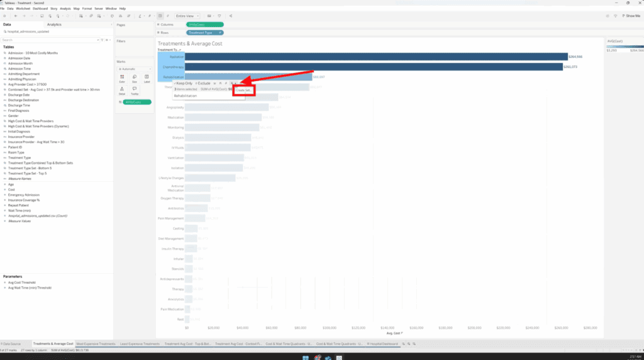
Task: Select the Treatment Type Set - Top 5 field
Action: coord(27,174)
